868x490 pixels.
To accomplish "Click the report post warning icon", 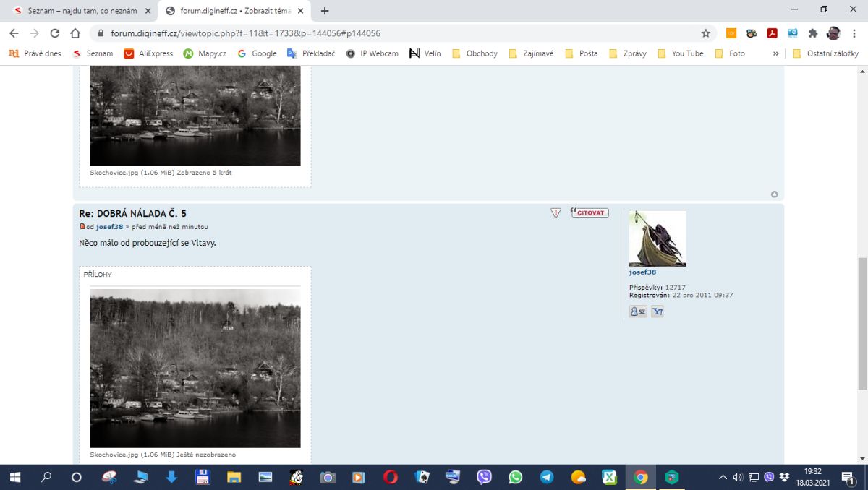I will click(x=556, y=212).
